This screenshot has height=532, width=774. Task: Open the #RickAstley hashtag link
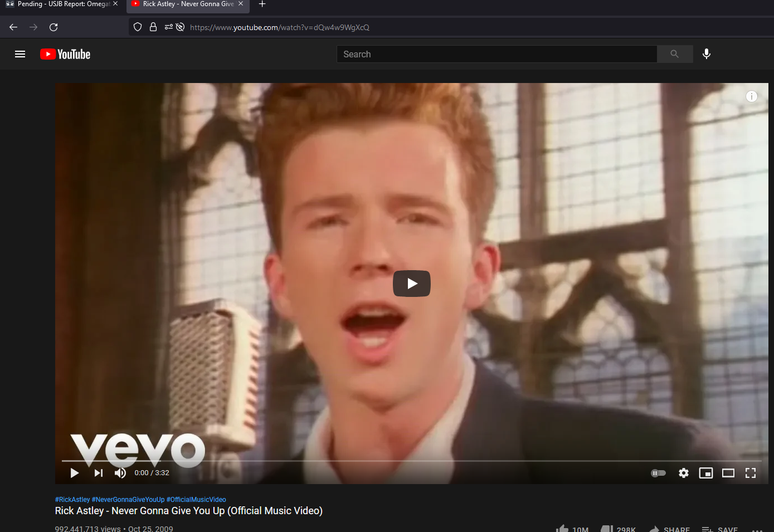click(x=72, y=500)
